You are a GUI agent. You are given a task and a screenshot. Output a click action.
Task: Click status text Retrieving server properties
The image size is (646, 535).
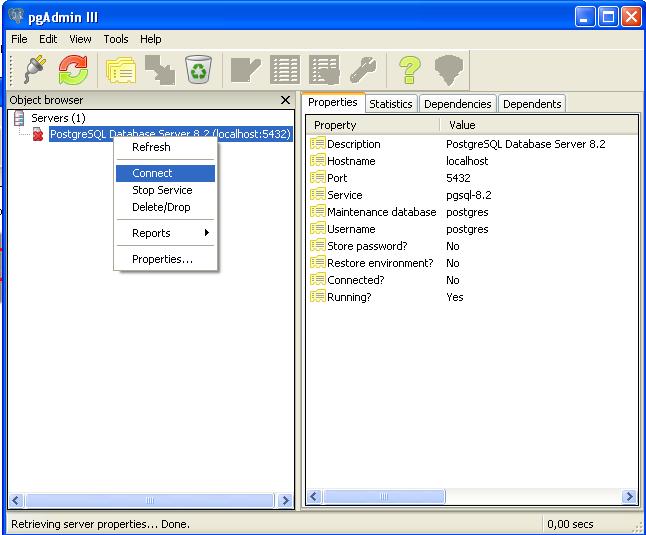101,524
